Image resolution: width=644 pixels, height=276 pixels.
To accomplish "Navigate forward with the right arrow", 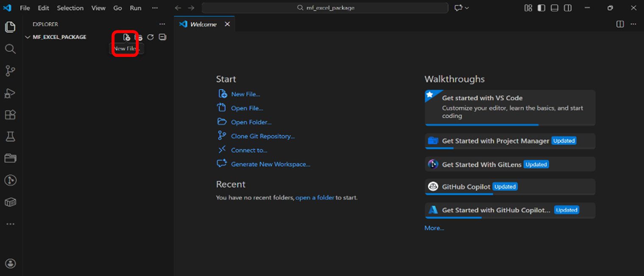I will pos(191,8).
